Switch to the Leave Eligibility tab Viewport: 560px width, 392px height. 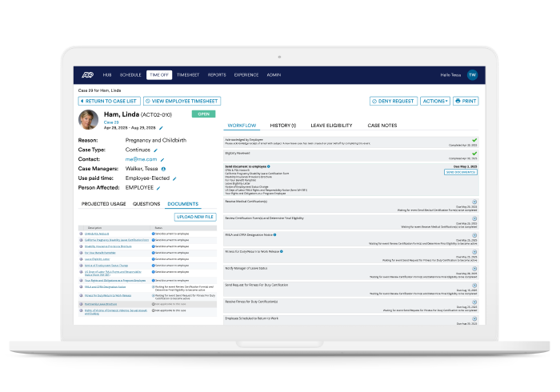click(x=331, y=126)
